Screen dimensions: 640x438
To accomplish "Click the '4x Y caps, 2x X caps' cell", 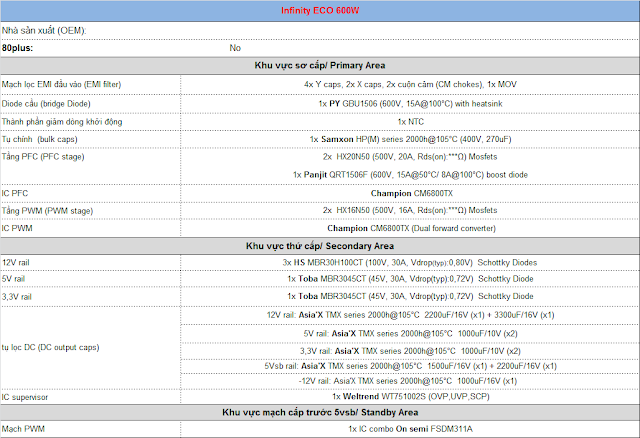I will click(x=410, y=84).
